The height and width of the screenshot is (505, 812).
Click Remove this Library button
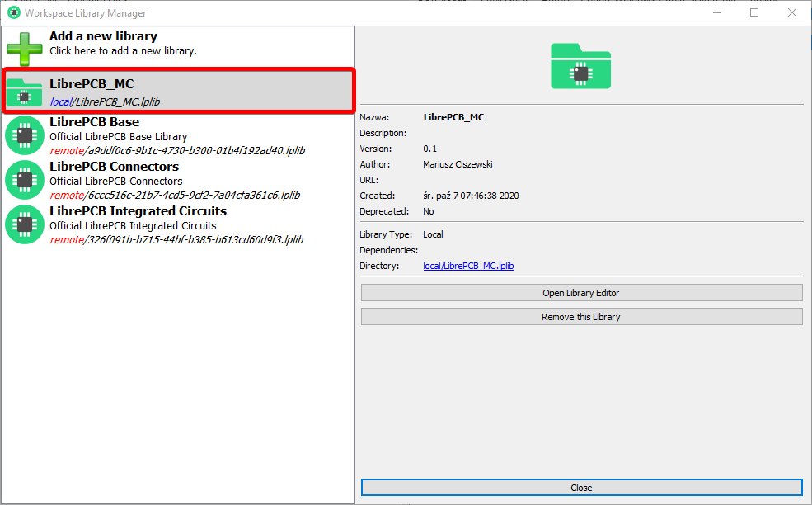(x=581, y=316)
